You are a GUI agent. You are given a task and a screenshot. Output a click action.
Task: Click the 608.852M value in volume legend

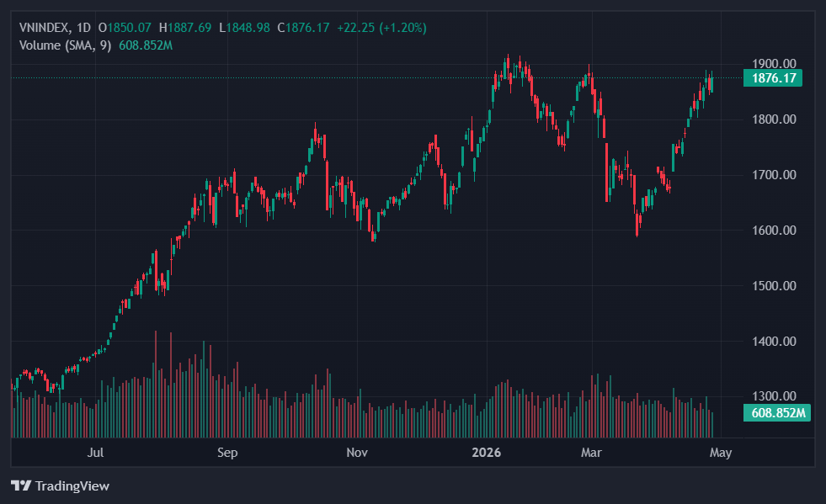point(145,45)
